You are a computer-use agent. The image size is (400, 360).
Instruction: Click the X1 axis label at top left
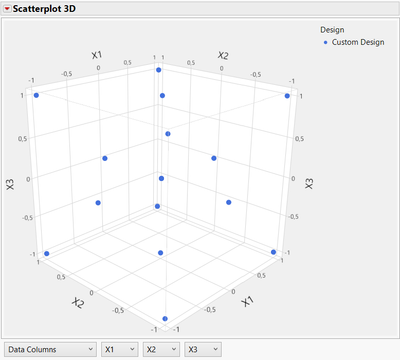[x=97, y=55]
